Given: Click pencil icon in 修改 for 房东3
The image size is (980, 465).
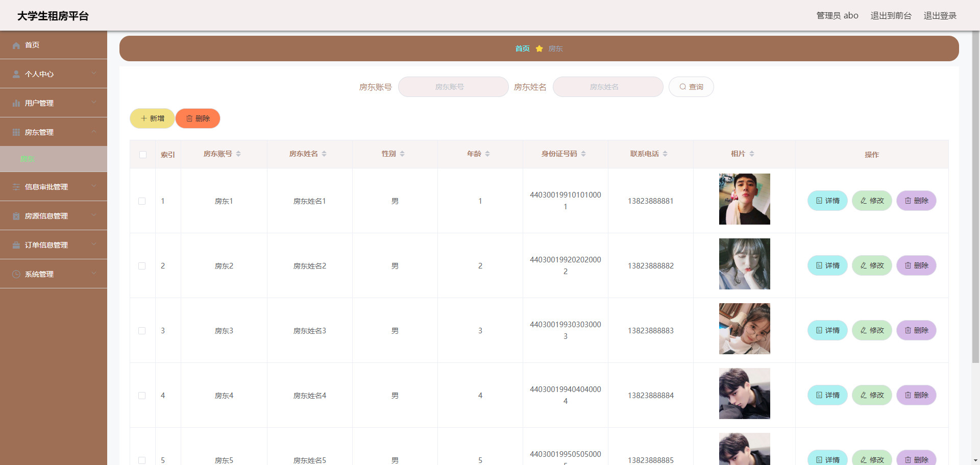Looking at the screenshot, I should 864,330.
